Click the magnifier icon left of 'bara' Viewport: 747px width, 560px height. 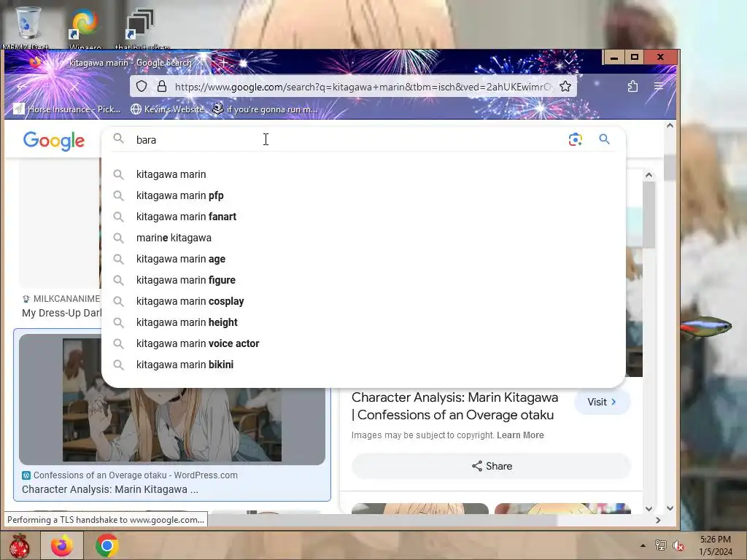tap(119, 139)
